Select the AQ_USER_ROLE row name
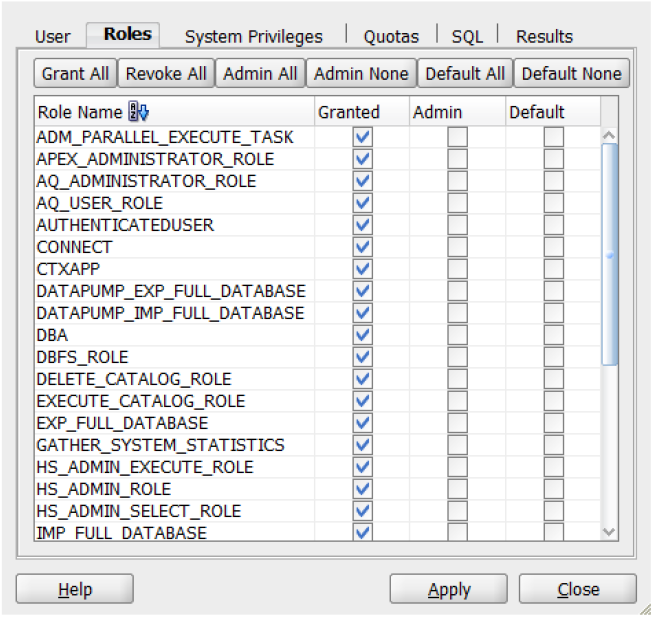The height and width of the screenshot is (619, 655). (99, 203)
